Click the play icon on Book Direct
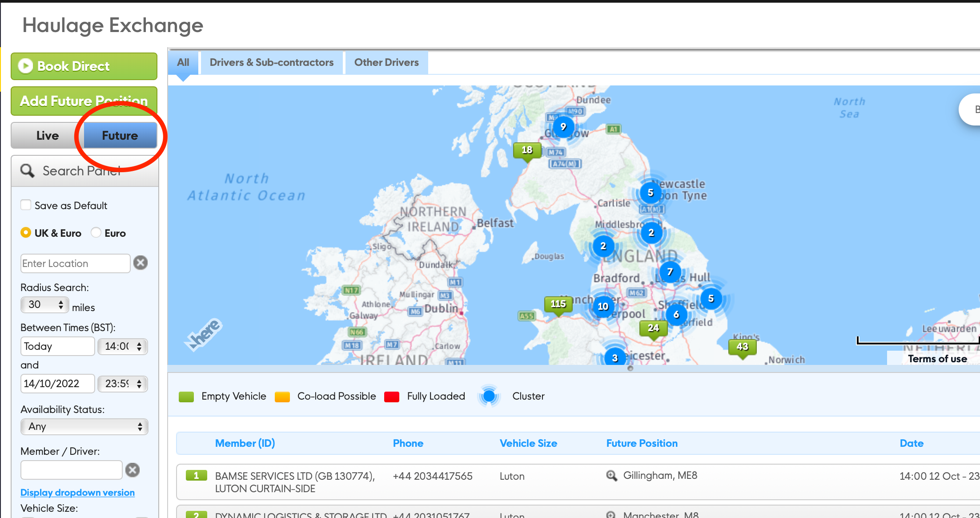Viewport: 980px width, 518px height. pyautogui.click(x=25, y=66)
